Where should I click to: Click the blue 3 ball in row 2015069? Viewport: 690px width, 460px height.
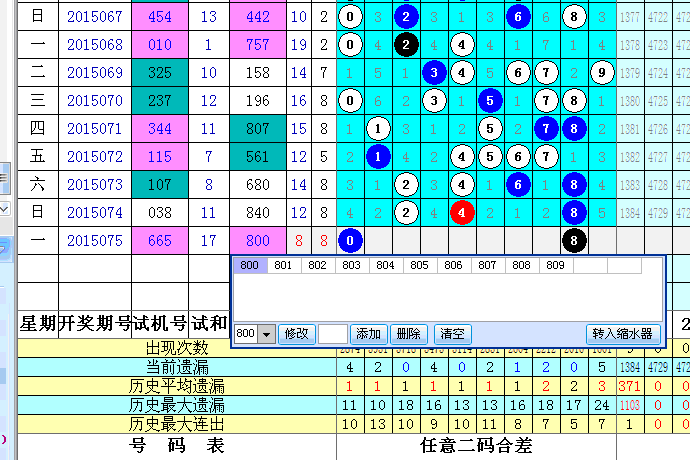pyautogui.click(x=434, y=73)
